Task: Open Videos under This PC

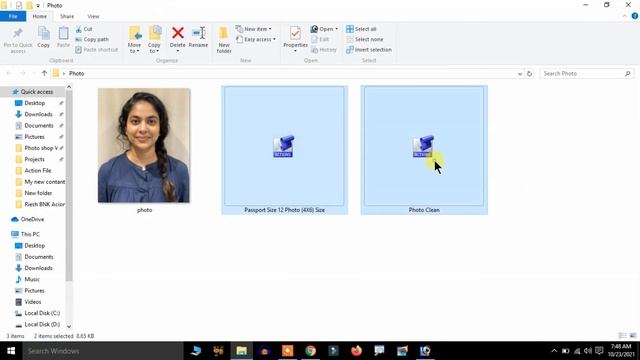Action: [x=33, y=302]
